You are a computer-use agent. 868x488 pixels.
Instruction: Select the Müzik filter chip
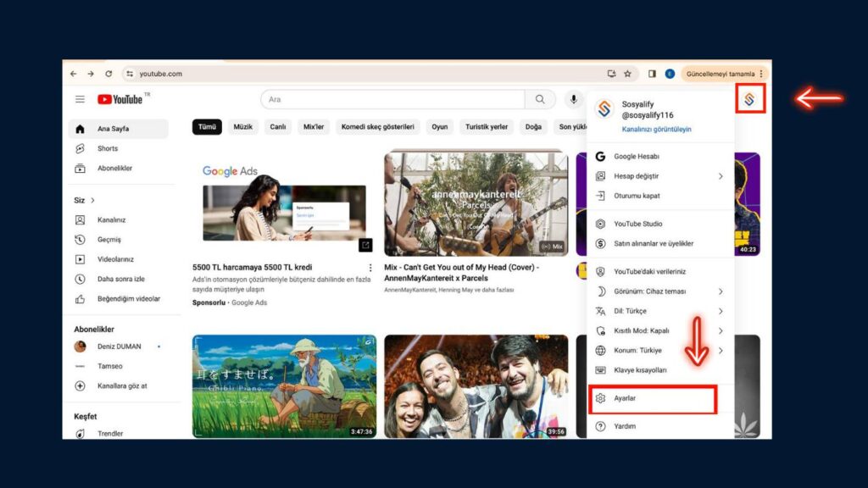242,127
